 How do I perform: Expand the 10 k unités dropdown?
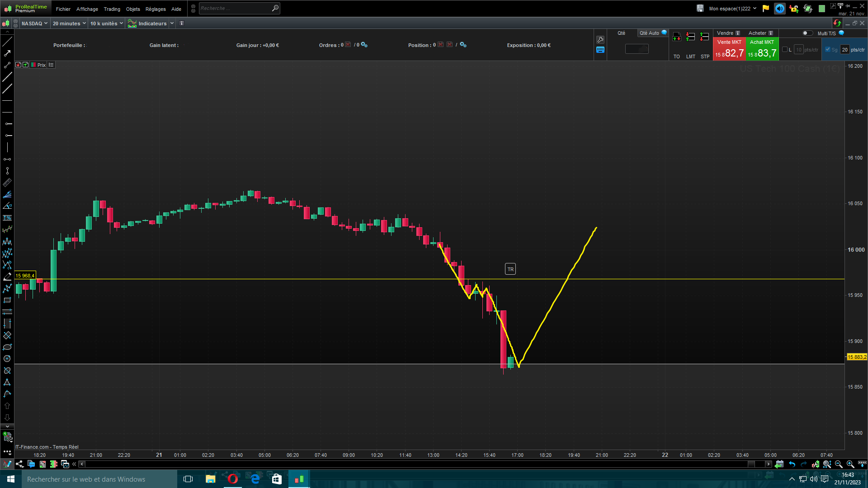106,23
